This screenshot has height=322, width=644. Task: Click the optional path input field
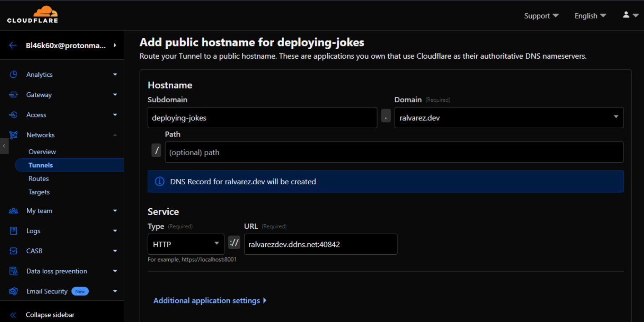(x=394, y=152)
